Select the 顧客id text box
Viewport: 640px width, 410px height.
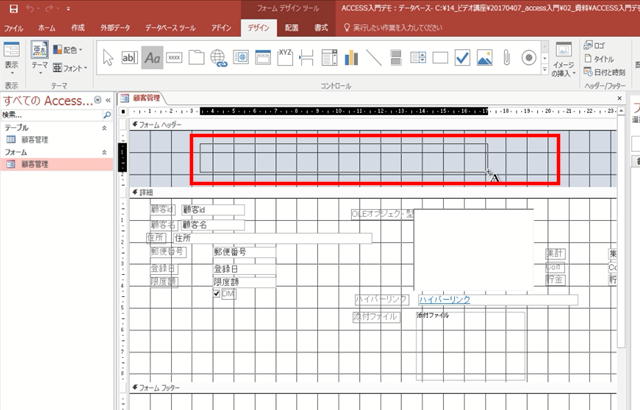(x=213, y=210)
